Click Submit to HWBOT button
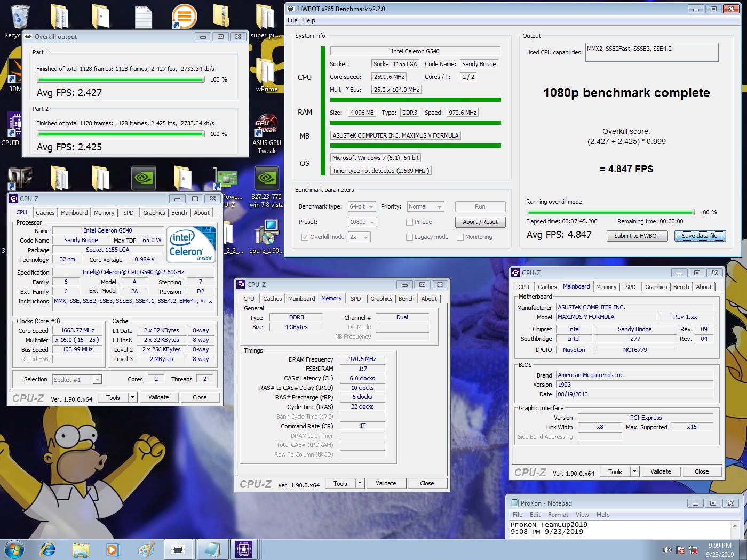Screen dimensions: 747x560 pyautogui.click(x=637, y=236)
